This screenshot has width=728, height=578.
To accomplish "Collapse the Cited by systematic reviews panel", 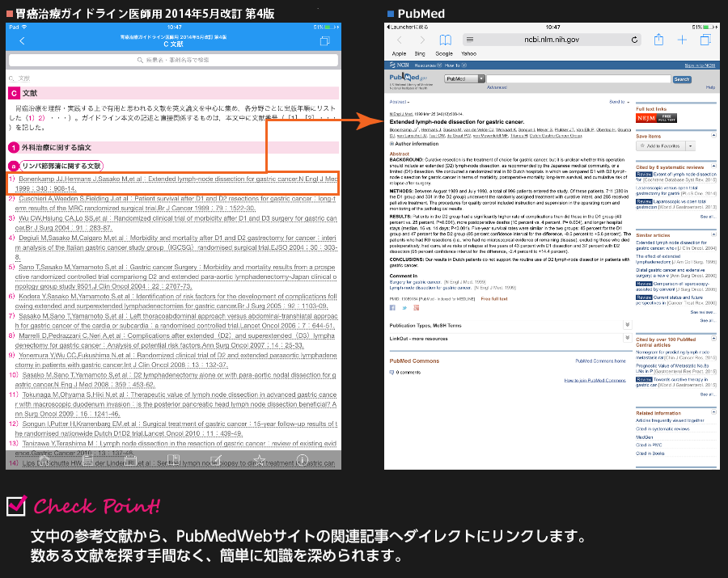I will pos(713,166).
